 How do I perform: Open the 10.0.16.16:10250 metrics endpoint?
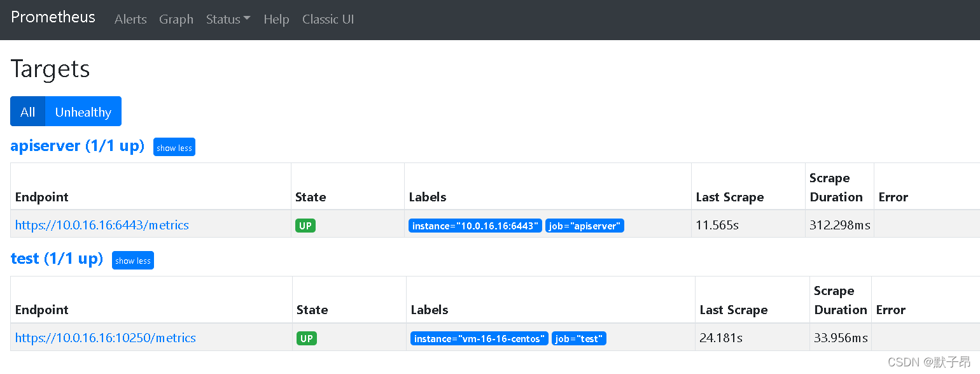coord(106,338)
